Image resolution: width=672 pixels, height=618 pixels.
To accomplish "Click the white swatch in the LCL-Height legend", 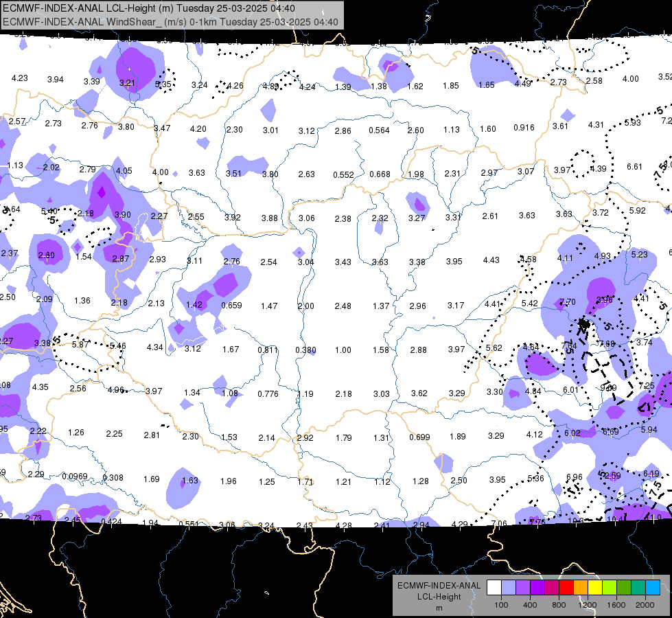I will (494, 587).
